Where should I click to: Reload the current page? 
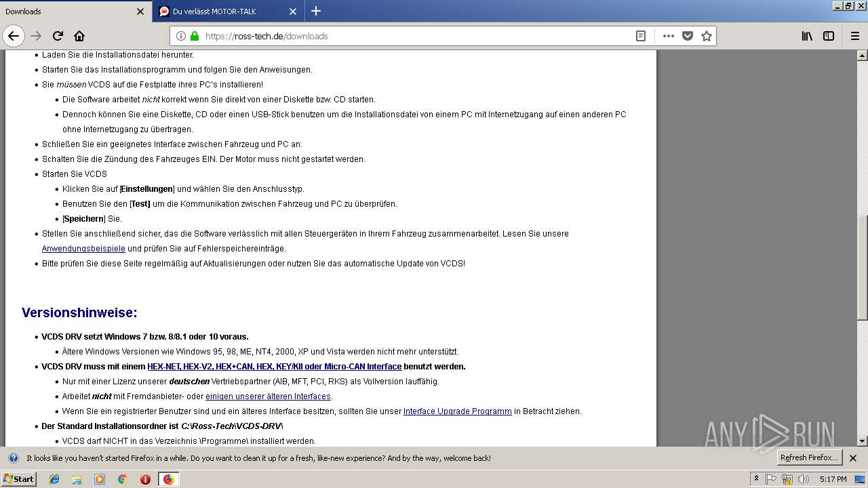point(58,36)
